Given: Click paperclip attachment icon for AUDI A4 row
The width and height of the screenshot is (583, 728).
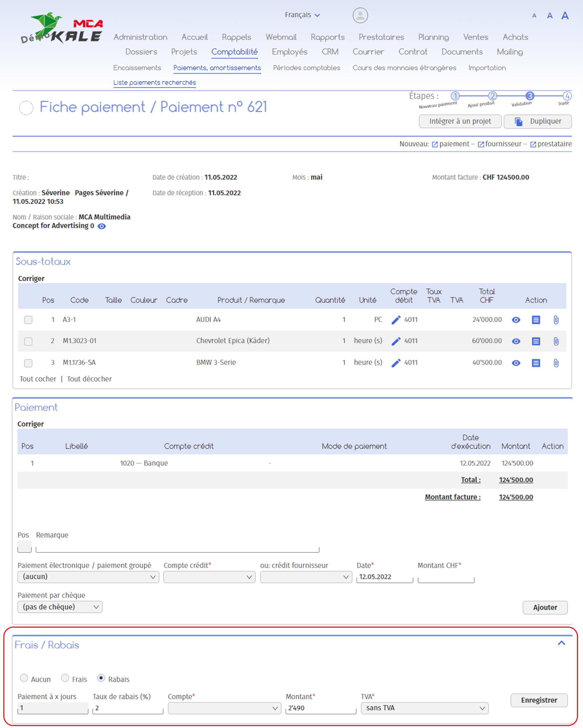Looking at the screenshot, I should click(556, 319).
